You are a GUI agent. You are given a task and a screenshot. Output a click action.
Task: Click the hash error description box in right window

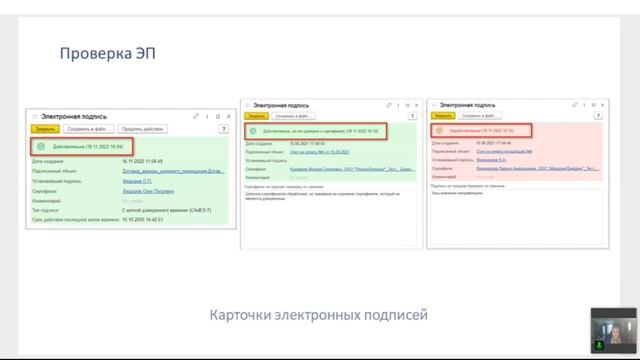[517, 217]
